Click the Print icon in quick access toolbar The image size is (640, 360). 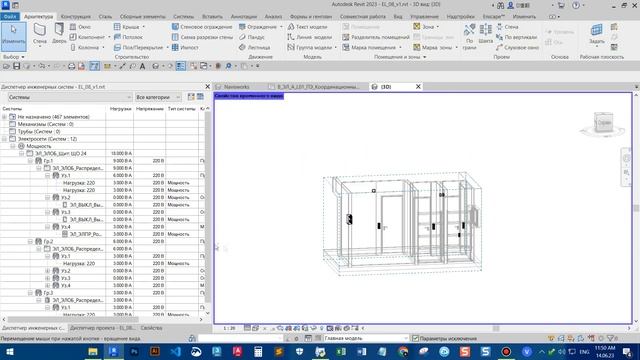pos(71,66)
